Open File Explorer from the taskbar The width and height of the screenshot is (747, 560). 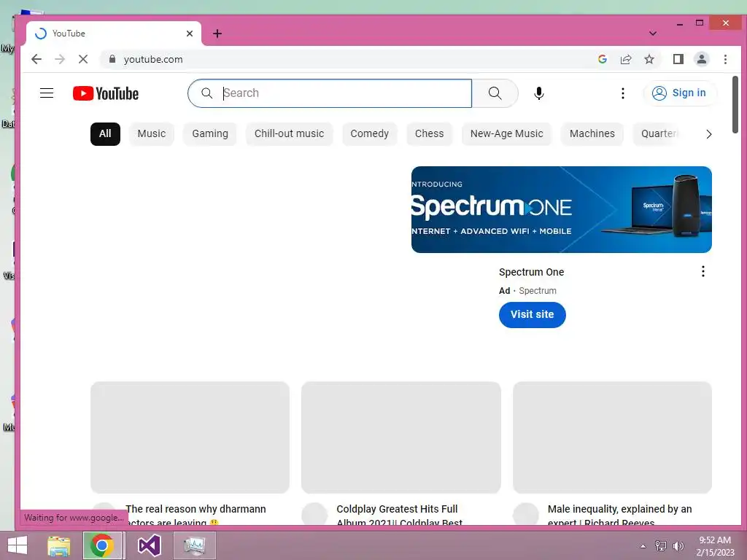click(x=58, y=545)
